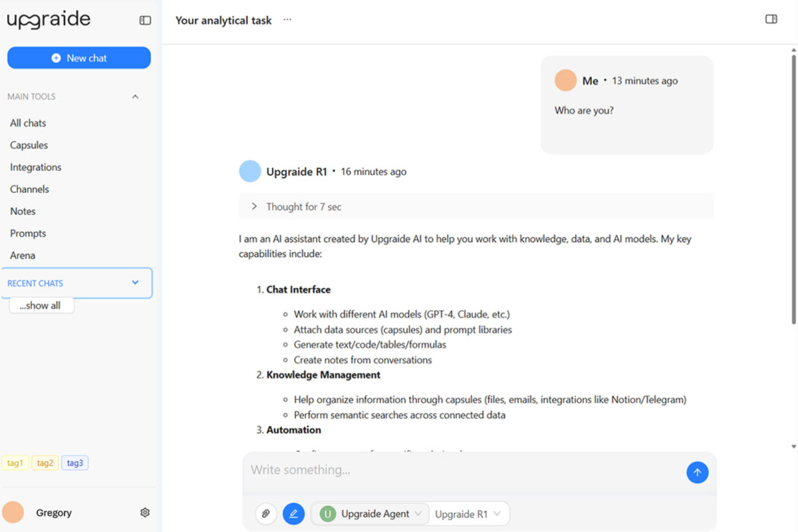Click the Gregory username
798x532 pixels.
(54, 513)
